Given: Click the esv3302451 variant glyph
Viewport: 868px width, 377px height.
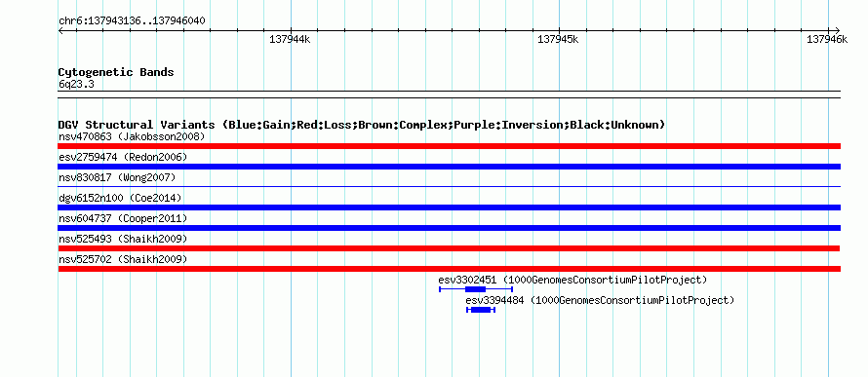Looking at the screenshot, I should [476, 289].
